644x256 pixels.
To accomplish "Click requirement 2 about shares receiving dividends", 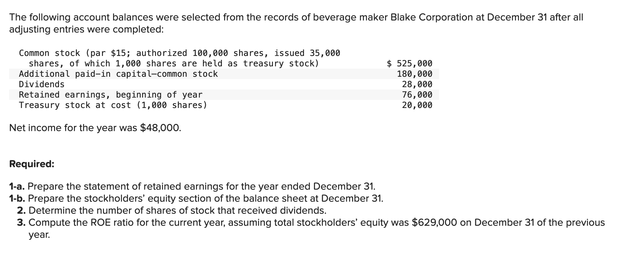I will 172,210.
